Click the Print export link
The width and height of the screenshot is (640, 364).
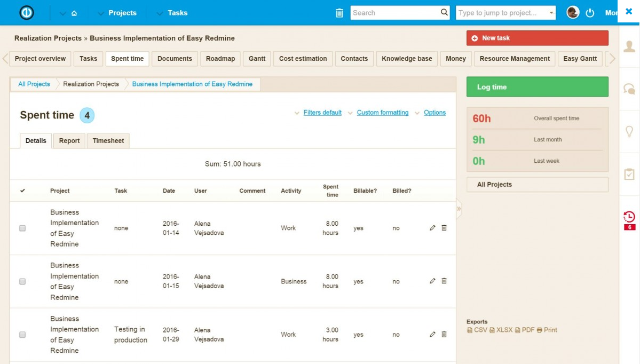click(x=547, y=330)
